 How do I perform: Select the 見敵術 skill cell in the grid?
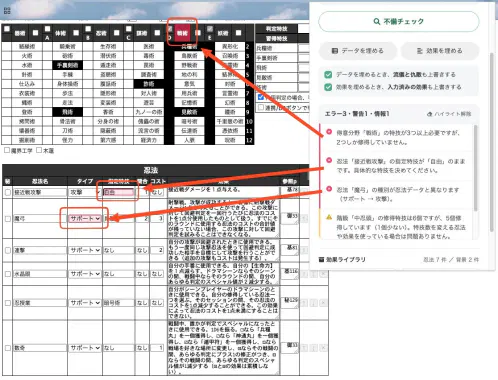pos(189,112)
